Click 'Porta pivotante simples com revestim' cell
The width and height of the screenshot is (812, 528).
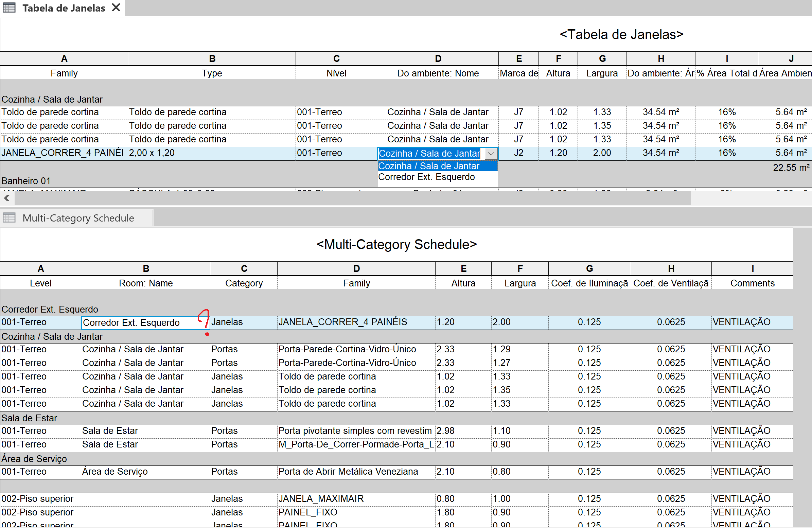coord(356,431)
